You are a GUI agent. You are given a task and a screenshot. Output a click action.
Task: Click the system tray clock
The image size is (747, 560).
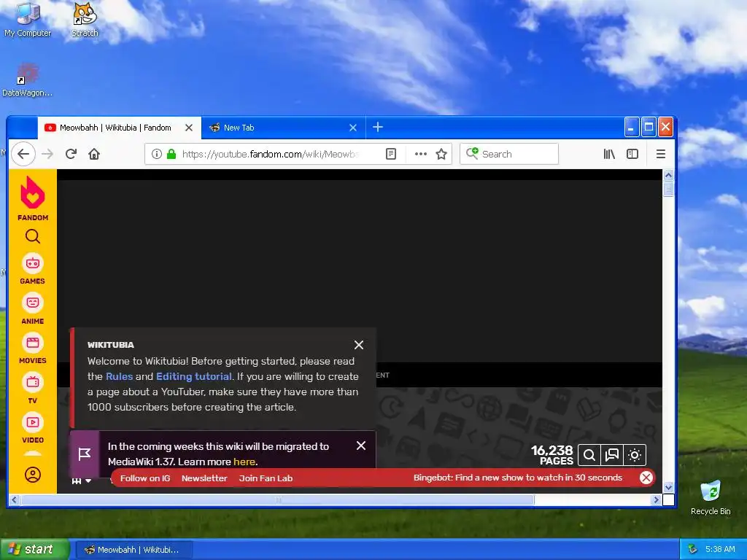click(x=720, y=550)
